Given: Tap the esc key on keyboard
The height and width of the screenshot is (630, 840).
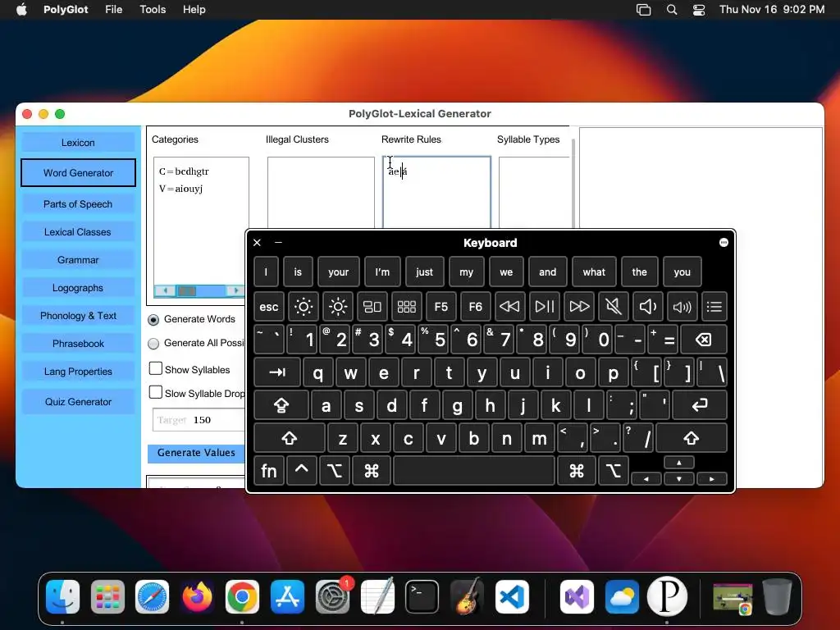Looking at the screenshot, I should [269, 307].
